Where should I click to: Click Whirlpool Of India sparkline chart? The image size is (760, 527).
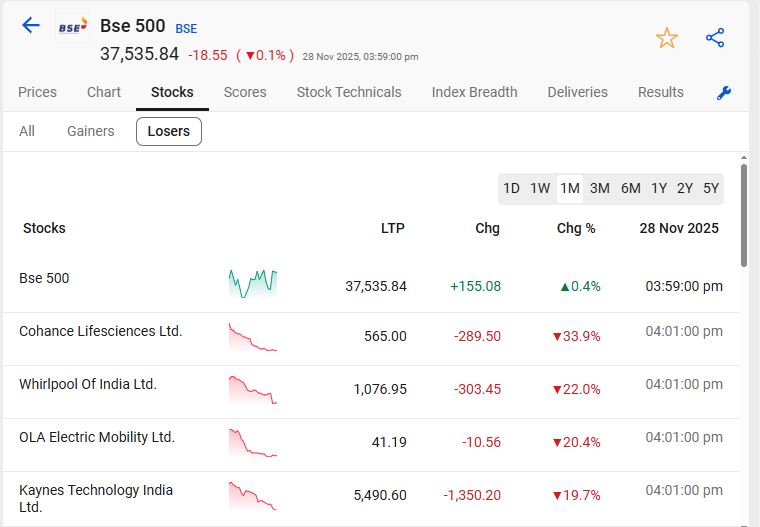pyautogui.click(x=252, y=389)
